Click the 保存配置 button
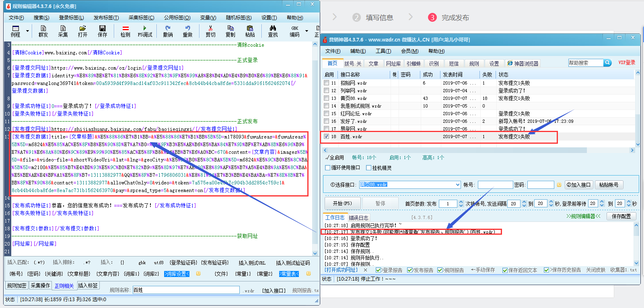 (x=621, y=216)
